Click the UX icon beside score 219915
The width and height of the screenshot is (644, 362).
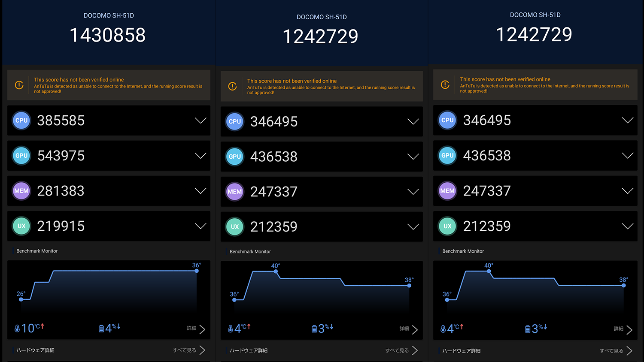(x=21, y=226)
